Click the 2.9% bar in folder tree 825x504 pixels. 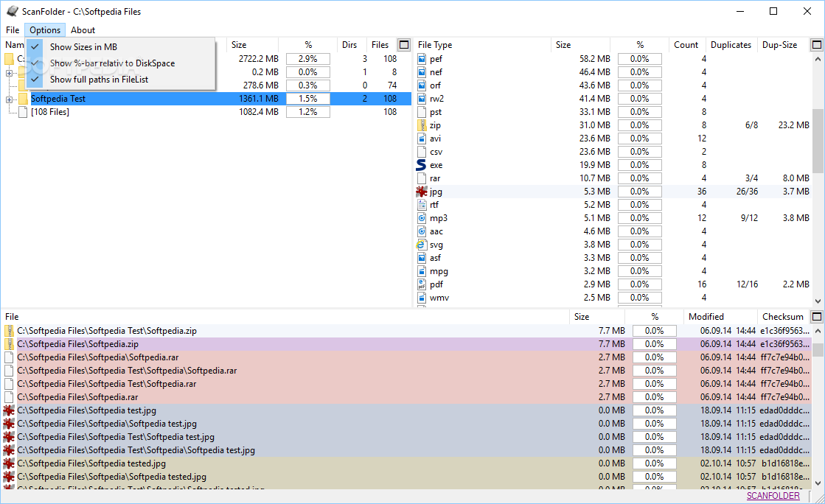coord(307,59)
